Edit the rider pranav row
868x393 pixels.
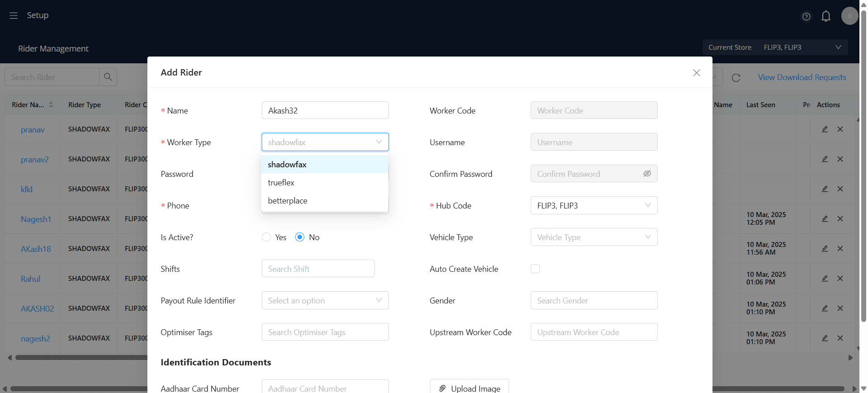point(825,129)
